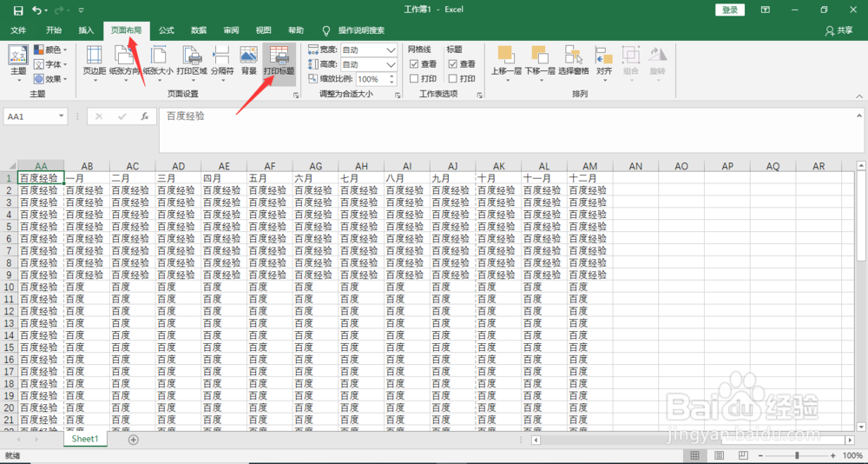Click the vertical scrollbar down arrow

861,427
